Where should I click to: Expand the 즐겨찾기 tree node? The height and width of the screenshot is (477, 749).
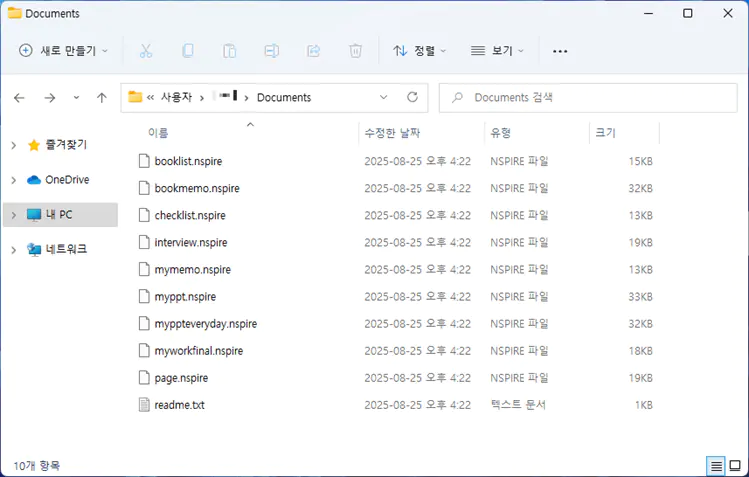[13, 145]
